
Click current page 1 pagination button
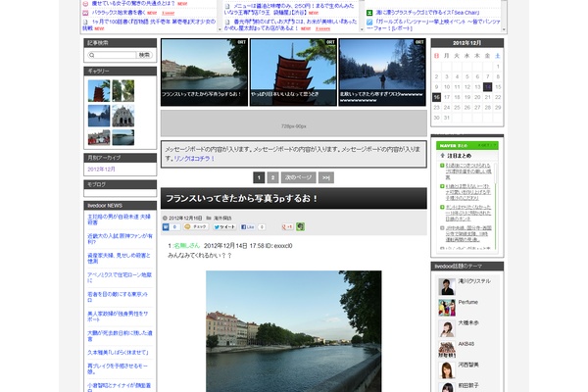click(259, 177)
